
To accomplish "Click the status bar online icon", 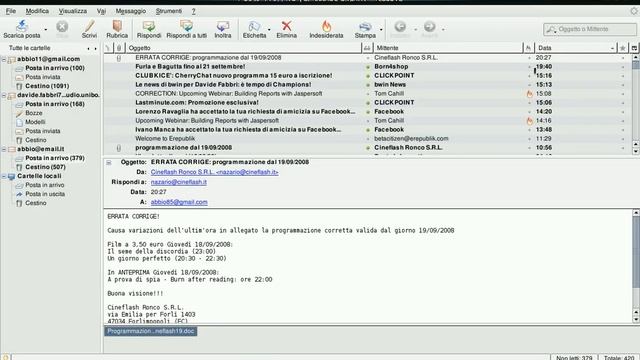I will (6, 357).
